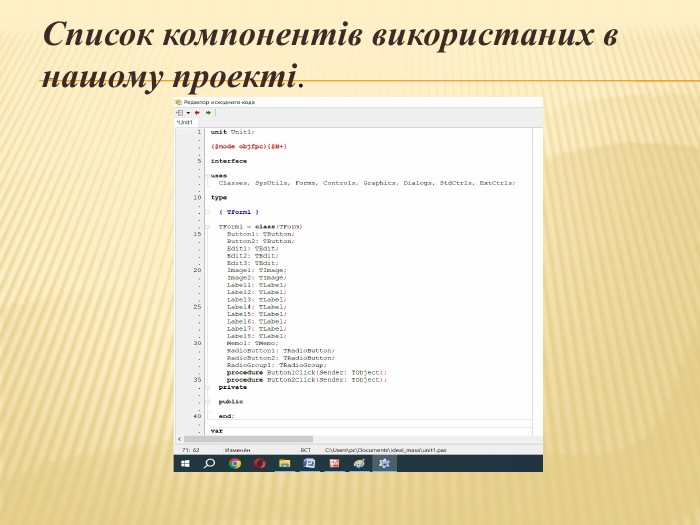Click the 'type' keyword line
The image size is (700, 525).
[219, 198]
